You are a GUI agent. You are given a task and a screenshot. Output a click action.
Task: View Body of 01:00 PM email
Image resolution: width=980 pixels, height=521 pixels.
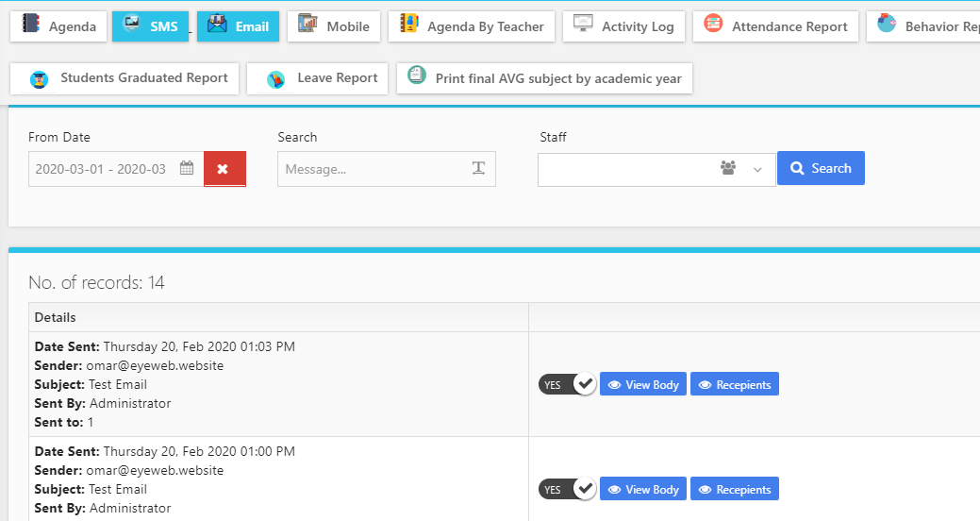(643, 489)
